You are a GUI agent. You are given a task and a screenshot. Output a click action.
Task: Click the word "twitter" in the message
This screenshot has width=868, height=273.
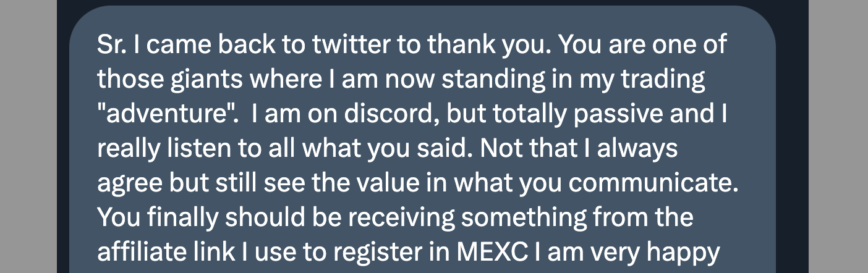(x=349, y=45)
